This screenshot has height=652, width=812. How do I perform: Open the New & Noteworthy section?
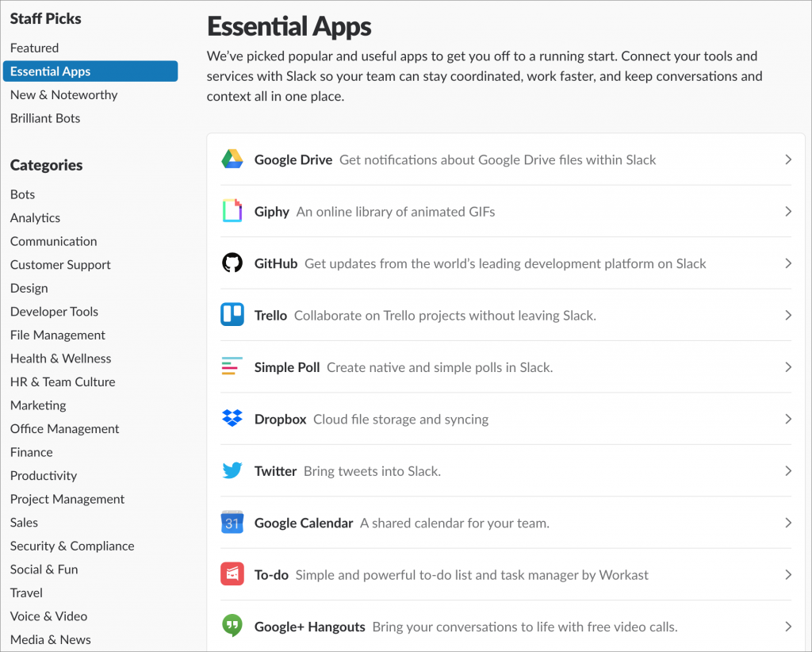click(63, 94)
